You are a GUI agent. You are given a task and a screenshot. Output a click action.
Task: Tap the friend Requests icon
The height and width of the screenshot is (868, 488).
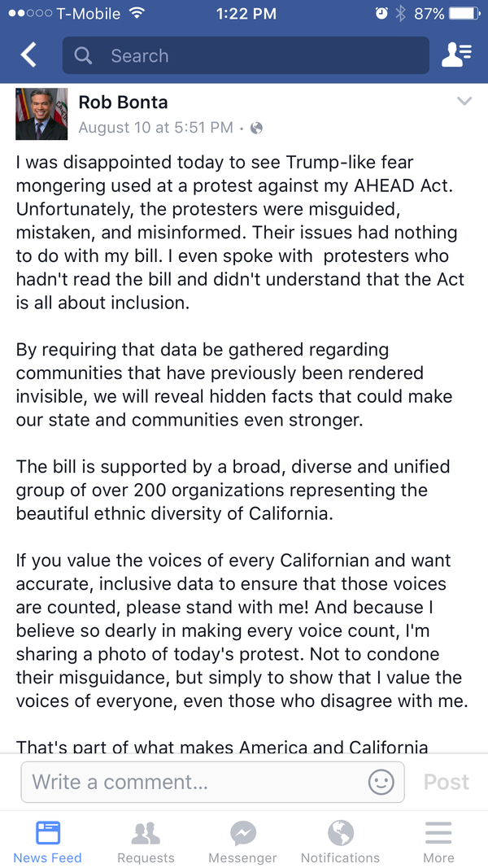pyautogui.click(x=146, y=833)
